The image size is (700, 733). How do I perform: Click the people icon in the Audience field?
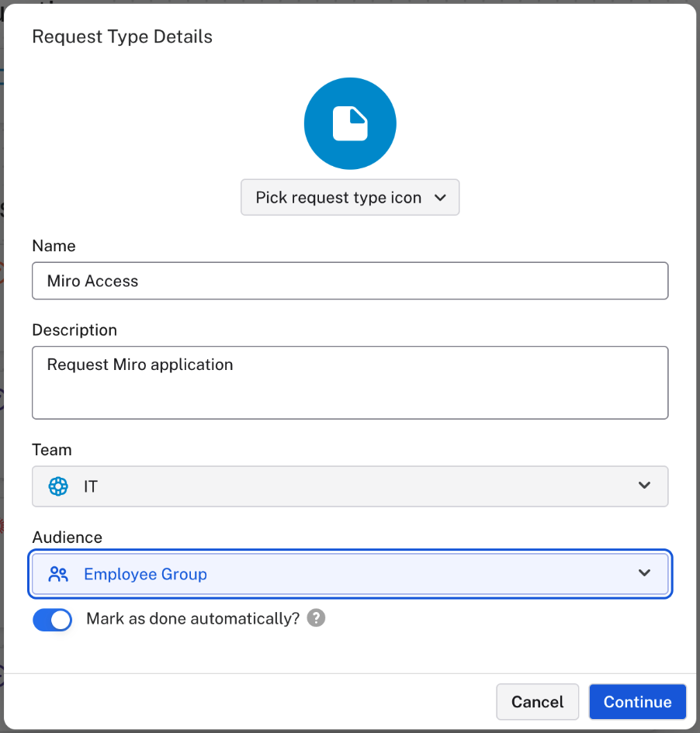(x=58, y=574)
